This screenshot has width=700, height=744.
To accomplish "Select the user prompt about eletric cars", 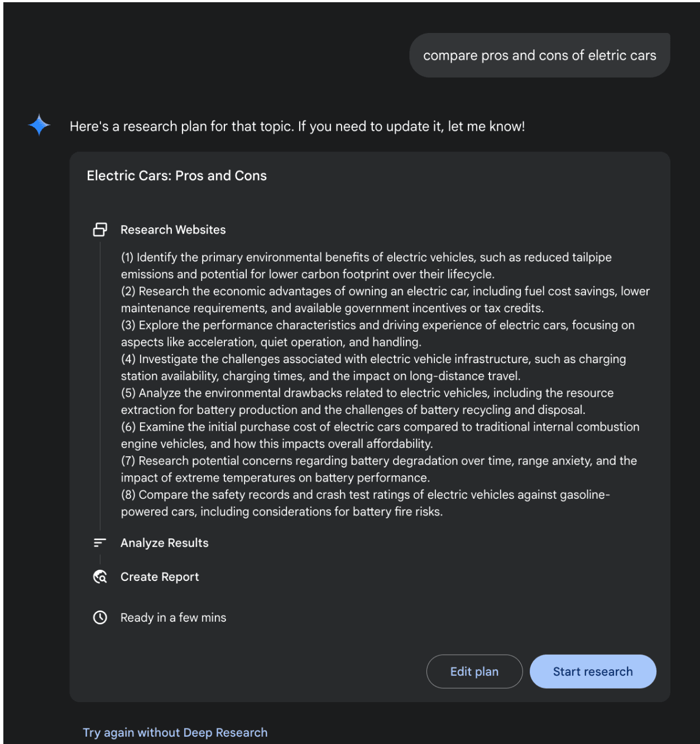I will pos(539,55).
